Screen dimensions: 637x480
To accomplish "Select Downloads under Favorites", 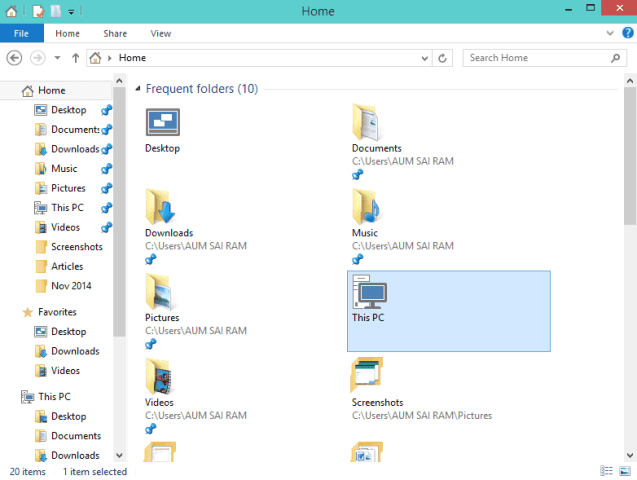I will coord(75,351).
